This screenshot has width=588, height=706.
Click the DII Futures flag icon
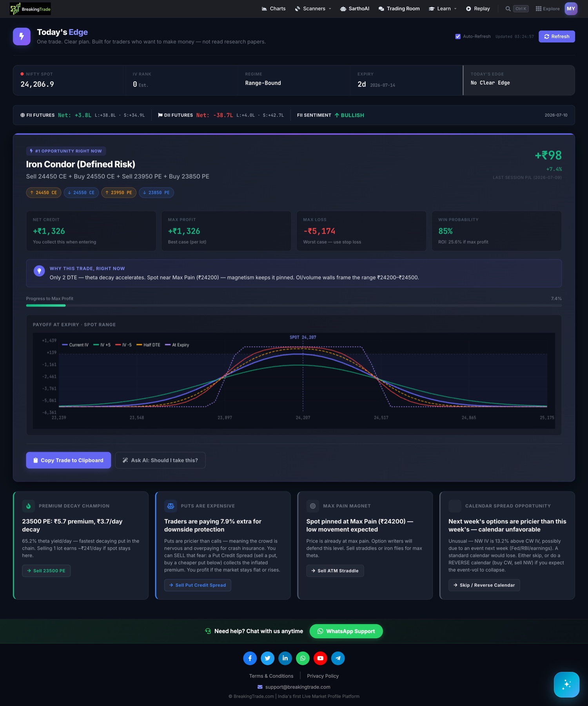click(x=160, y=115)
